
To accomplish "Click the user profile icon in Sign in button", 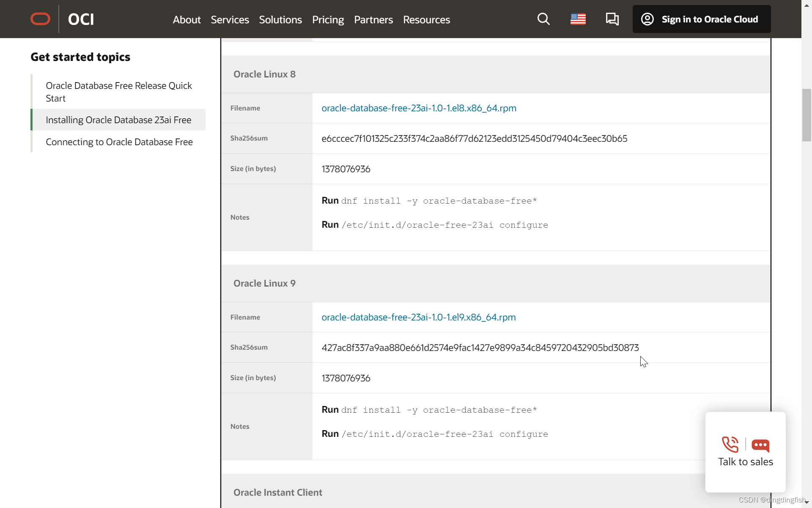I will (x=647, y=19).
